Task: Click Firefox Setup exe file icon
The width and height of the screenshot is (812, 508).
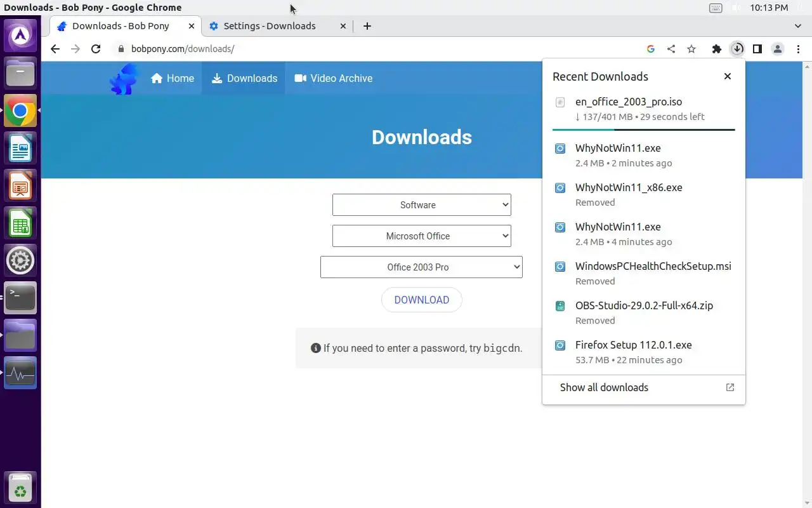Action: click(560, 345)
